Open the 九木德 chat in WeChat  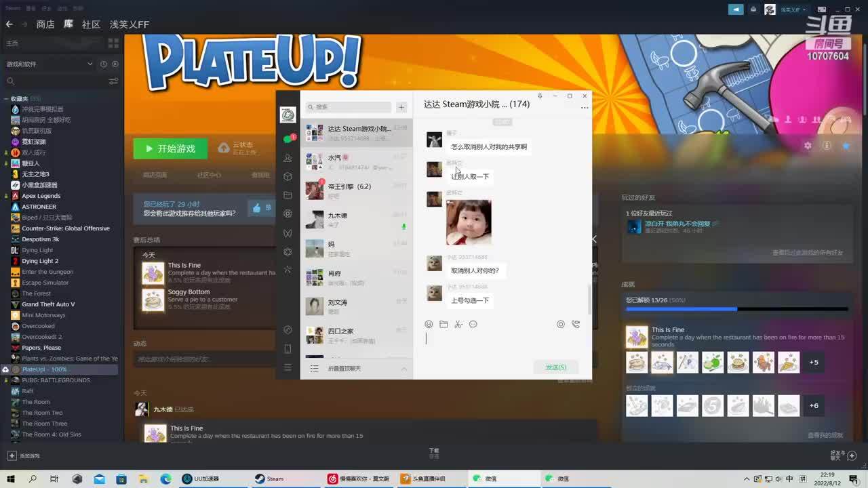point(357,220)
